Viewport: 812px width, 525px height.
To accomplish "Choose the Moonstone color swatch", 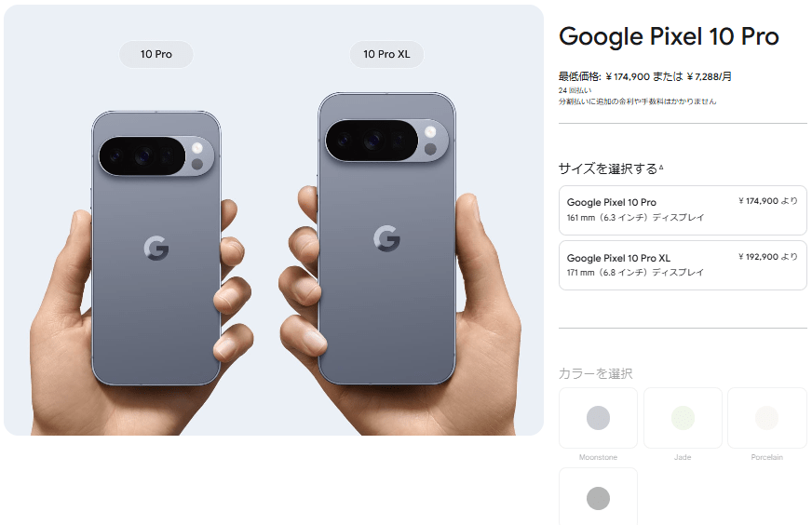I will pos(598,418).
